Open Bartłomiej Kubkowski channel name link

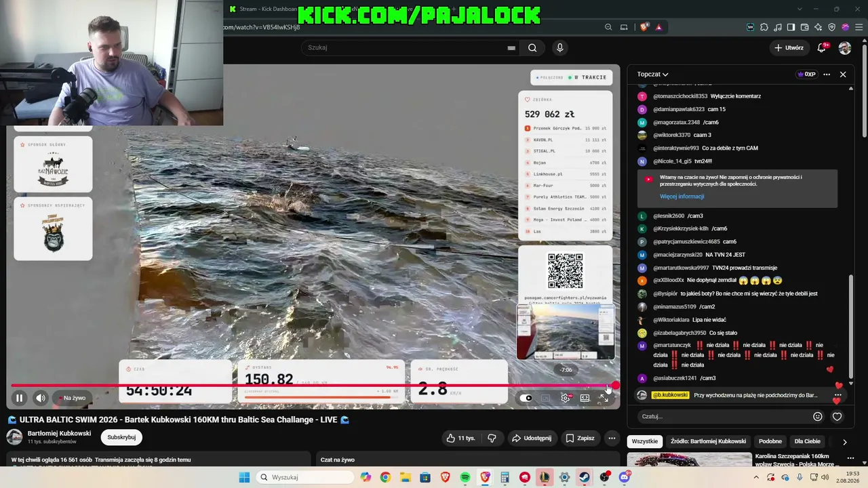coord(59,433)
